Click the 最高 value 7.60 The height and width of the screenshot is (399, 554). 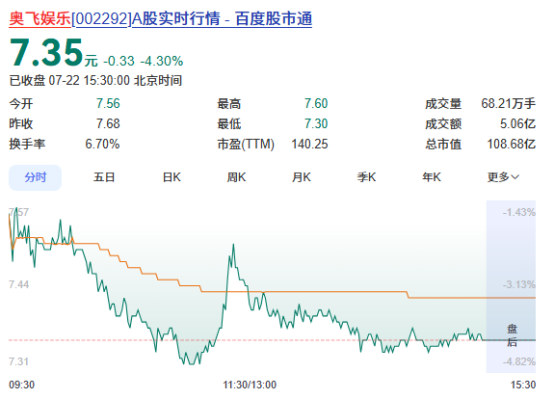pos(316,104)
